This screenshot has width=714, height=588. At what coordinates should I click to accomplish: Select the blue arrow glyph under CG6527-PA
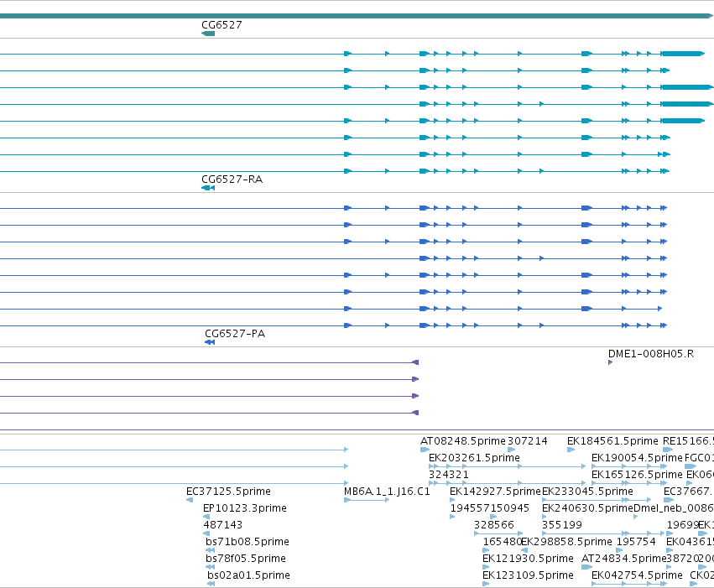click(210, 342)
